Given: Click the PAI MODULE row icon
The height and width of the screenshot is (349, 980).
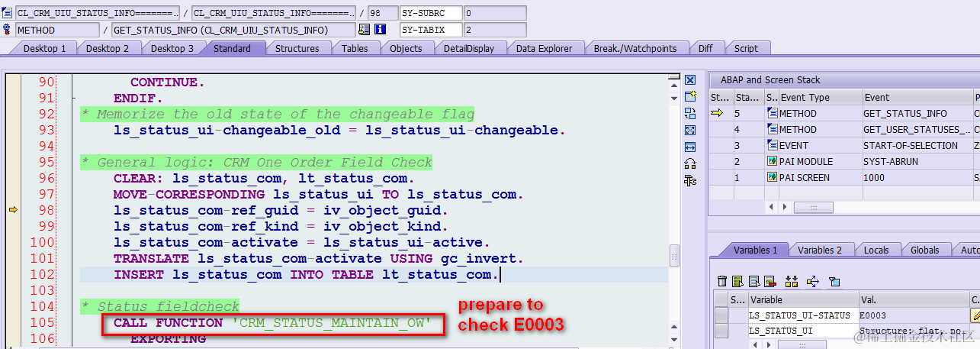Looking at the screenshot, I should click(772, 162).
